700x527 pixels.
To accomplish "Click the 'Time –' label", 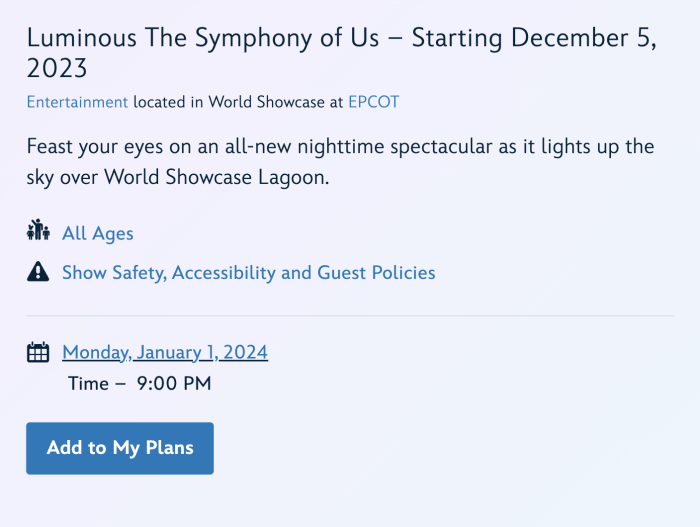I will 97,383.
